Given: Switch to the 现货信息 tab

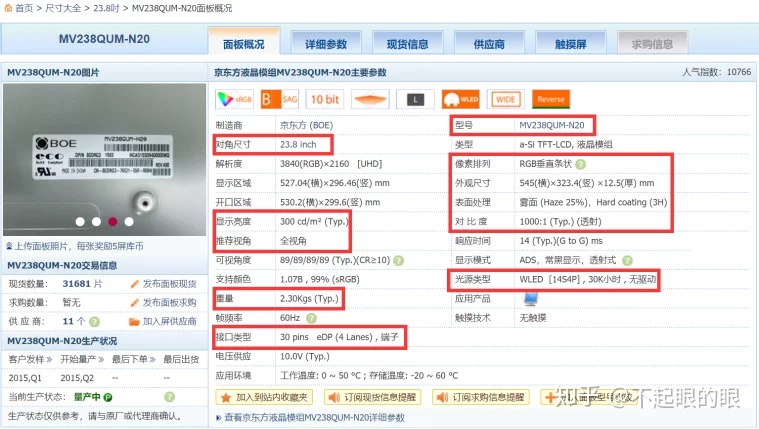Looking at the screenshot, I should (408, 43).
